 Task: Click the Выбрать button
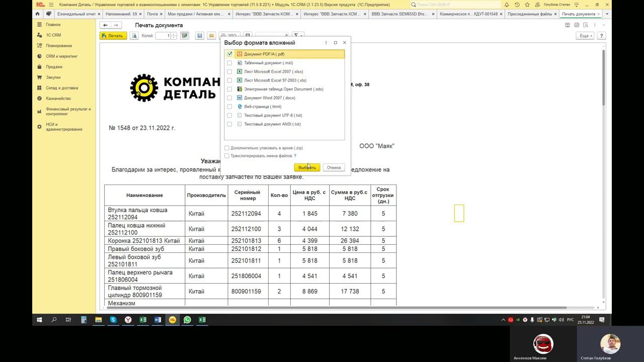click(x=307, y=167)
